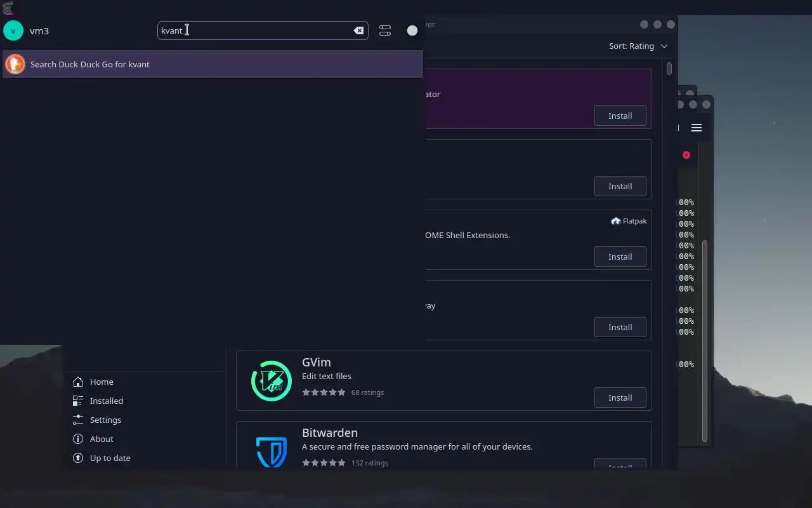Open the round session power button
Viewport: 812px width, 508px height.
(412, 30)
